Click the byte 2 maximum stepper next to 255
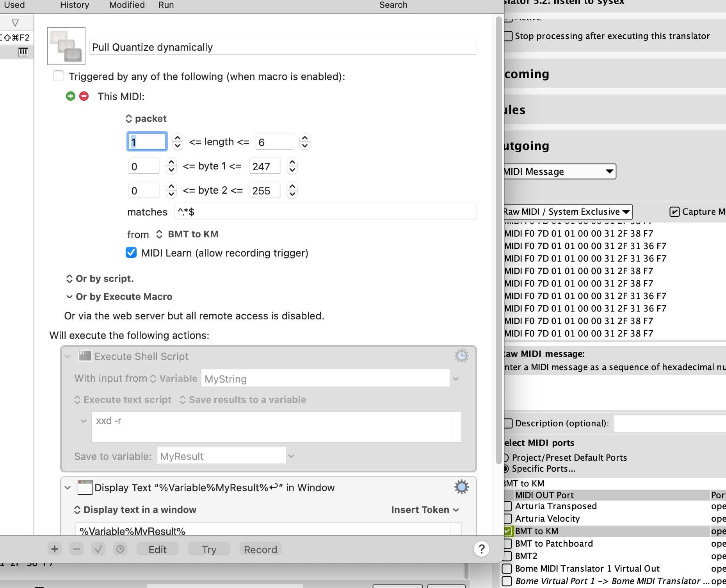The width and height of the screenshot is (726, 588). point(292,190)
